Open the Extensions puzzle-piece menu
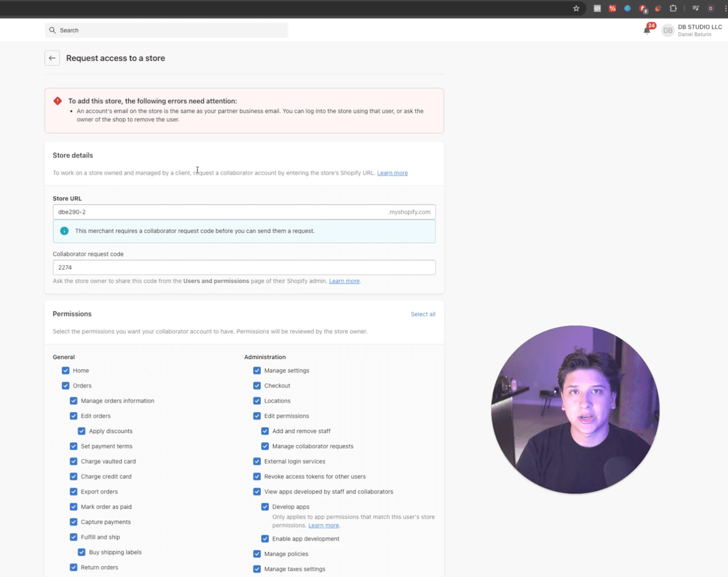The height and width of the screenshot is (577, 728). click(673, 8)
